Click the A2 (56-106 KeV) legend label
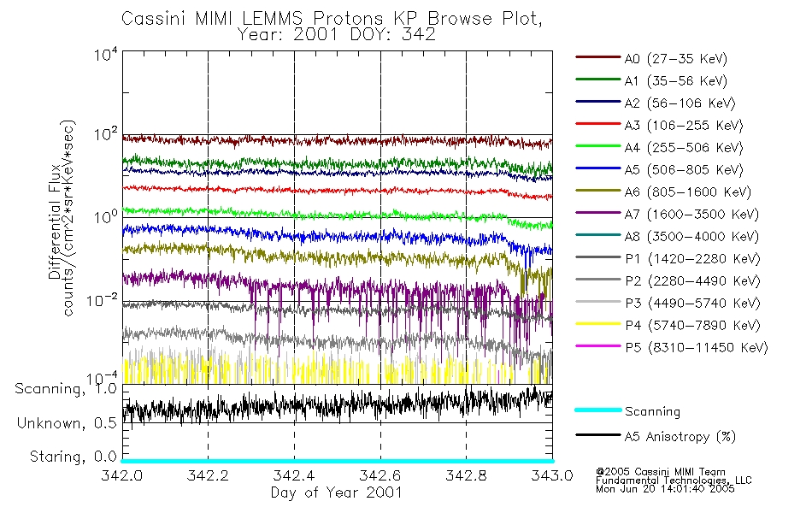Screen dimensions: 812x513 point(680,103)
